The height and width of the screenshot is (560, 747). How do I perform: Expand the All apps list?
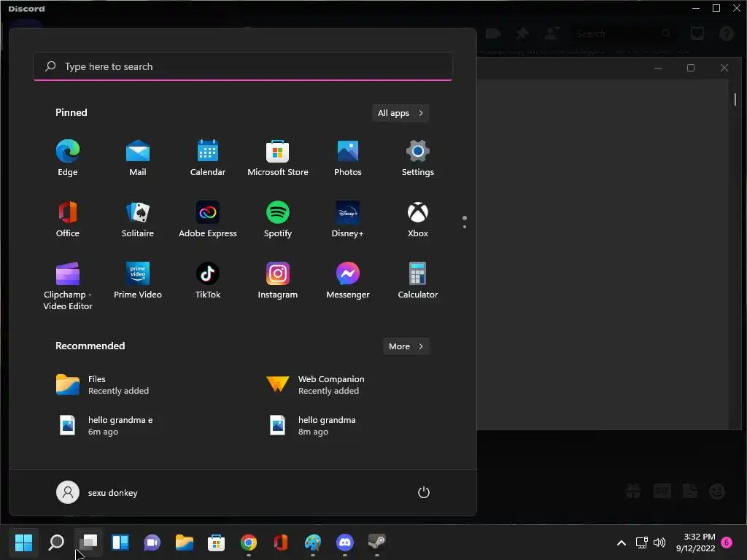coord(400,113)
